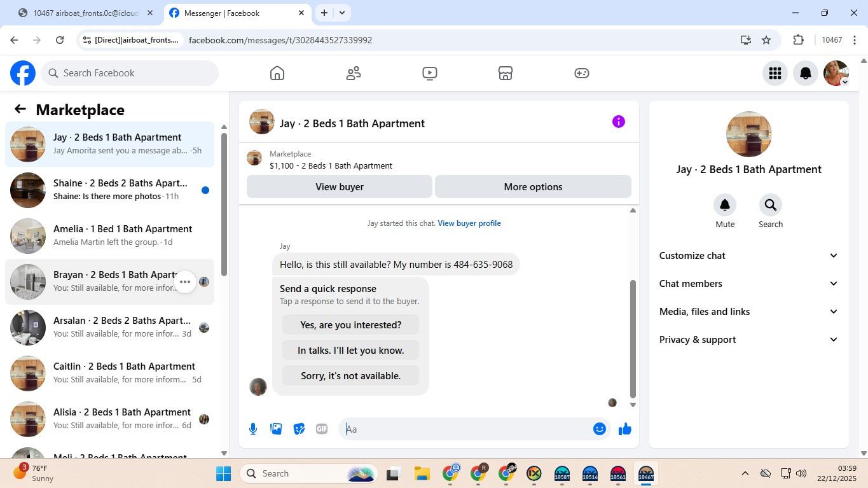This screenshot has height=488, width=868.
Task: Focus the message composer text field
Action: (x=467, y=429)
